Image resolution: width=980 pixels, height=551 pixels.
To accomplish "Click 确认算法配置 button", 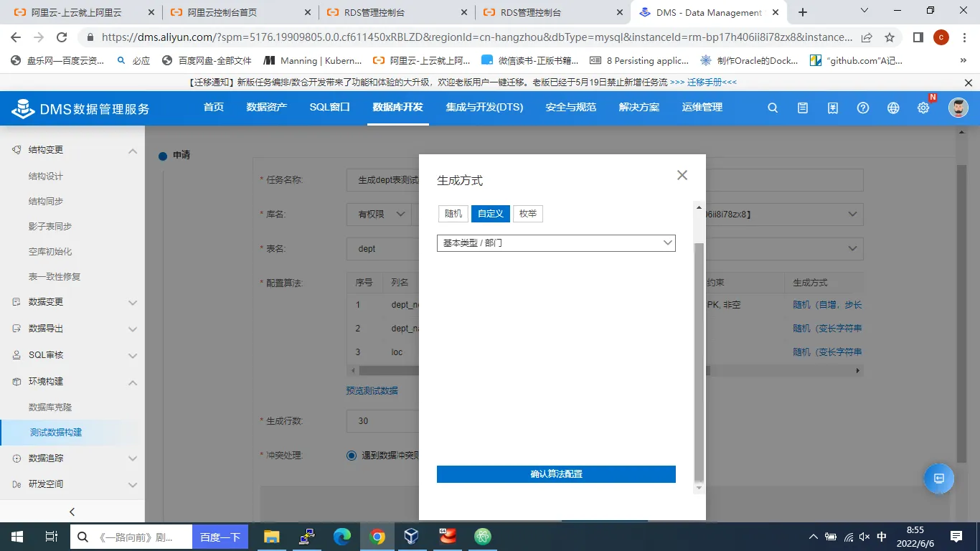I will click(556, 474).
